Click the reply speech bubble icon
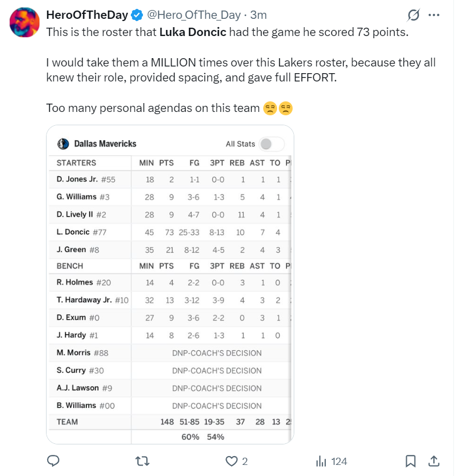Viewport: 455px width, 476px height. point(53,461)
